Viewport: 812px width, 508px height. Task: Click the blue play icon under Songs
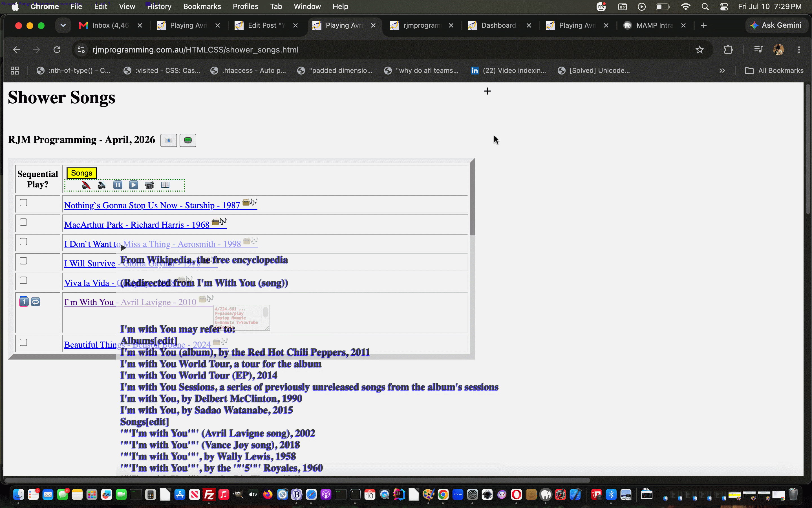tap(134, 185)
